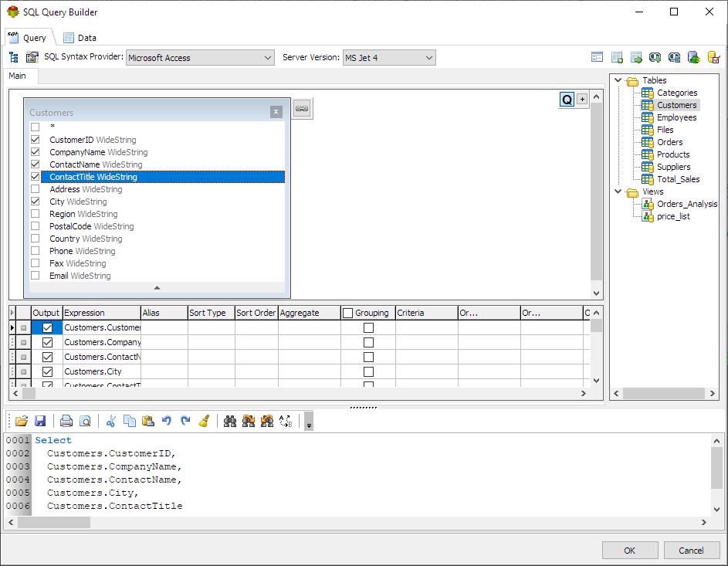This screenshot has width=728, height=566.
Task: Check the Region field checkbox
Action: click(x=36, y=214)
